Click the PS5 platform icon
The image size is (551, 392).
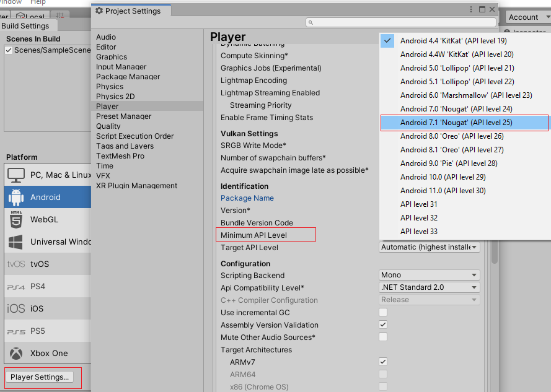(x=16, y=331)
